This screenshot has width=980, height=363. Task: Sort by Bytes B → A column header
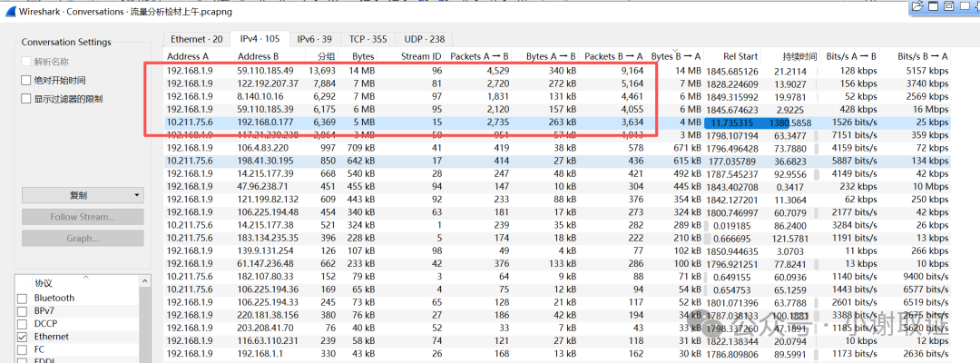pyautogui.click(x=676, y=56)
